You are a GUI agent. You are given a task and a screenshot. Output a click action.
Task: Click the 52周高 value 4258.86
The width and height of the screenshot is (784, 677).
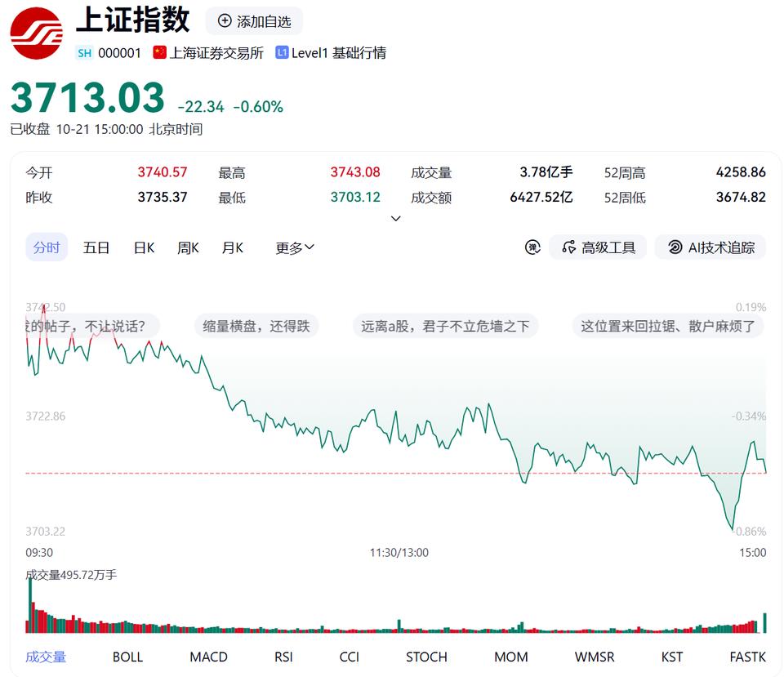click(x=741, y=172)
